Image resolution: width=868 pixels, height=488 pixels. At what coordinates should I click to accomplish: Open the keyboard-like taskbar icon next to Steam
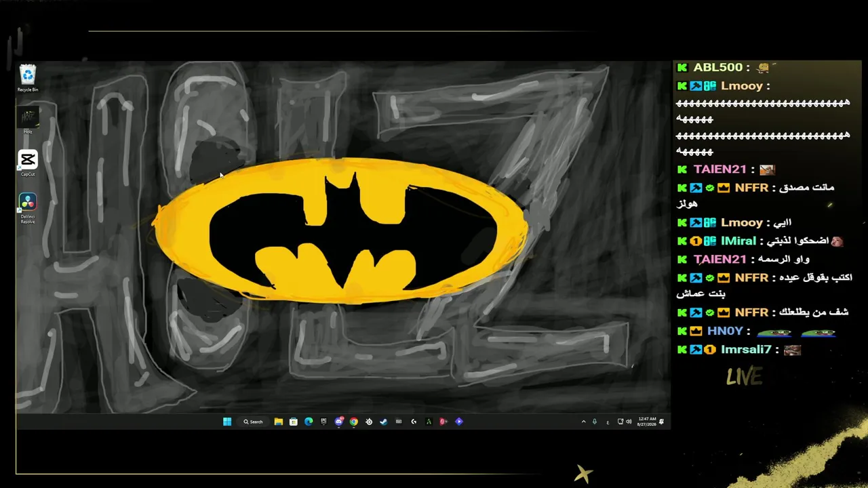[x=399, y=422]
